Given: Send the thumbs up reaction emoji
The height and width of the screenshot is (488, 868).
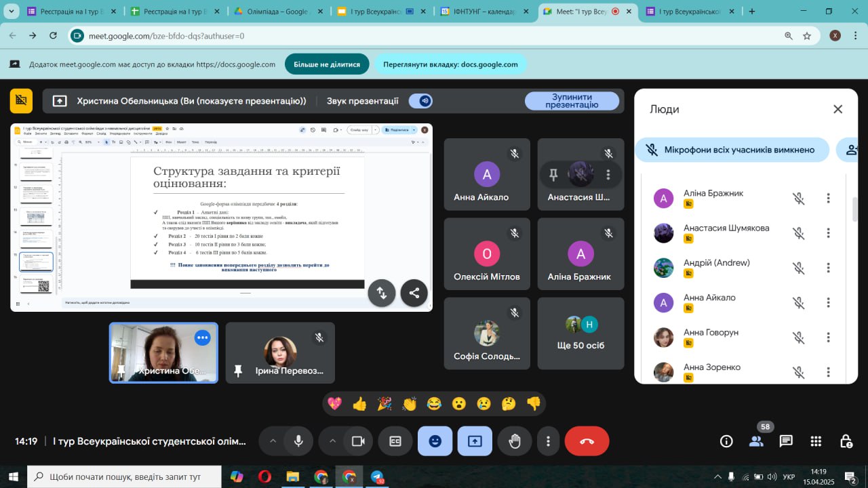Looking at the screenshot, I should [359, 404].
